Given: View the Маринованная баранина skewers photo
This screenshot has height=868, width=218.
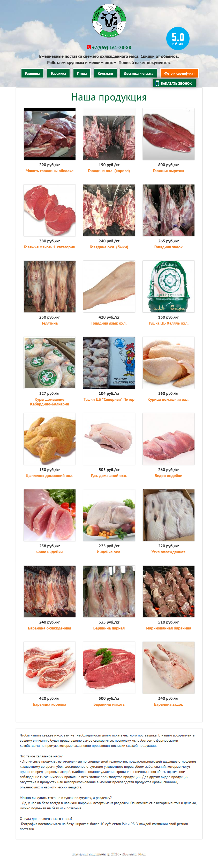Looking at the screenshot, I should (x=168, y=591).
